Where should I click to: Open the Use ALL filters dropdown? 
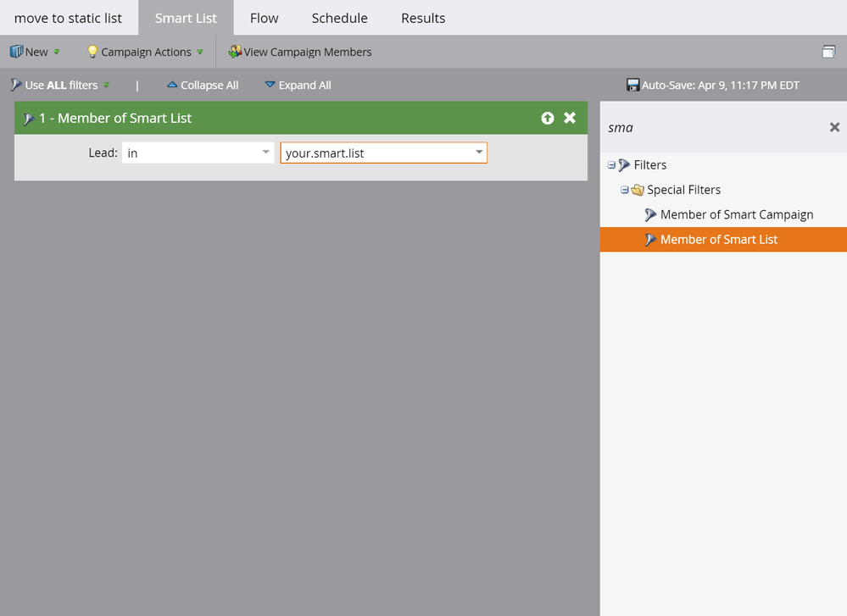tap(106, 86)
